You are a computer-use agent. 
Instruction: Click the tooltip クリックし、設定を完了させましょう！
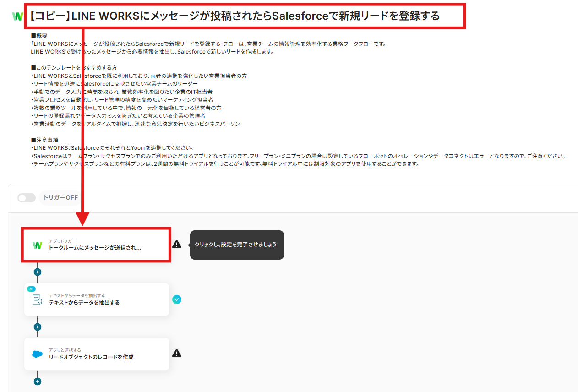(237, 245)
